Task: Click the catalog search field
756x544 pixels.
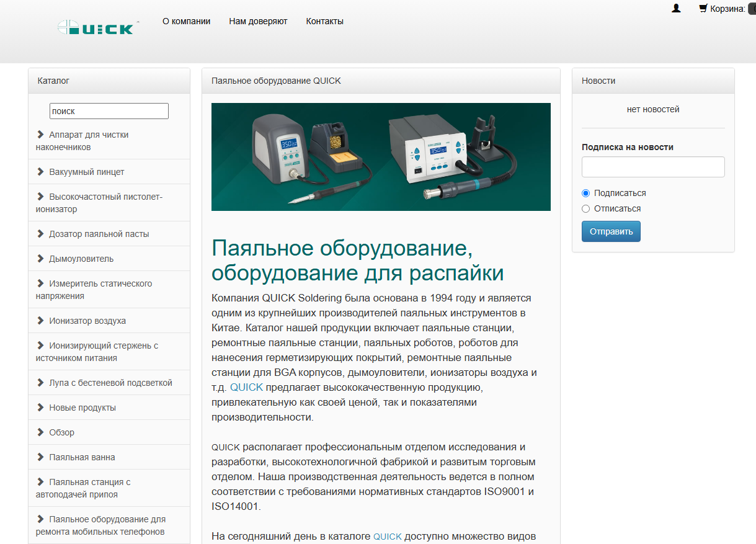Action: [x=109, y=111]
